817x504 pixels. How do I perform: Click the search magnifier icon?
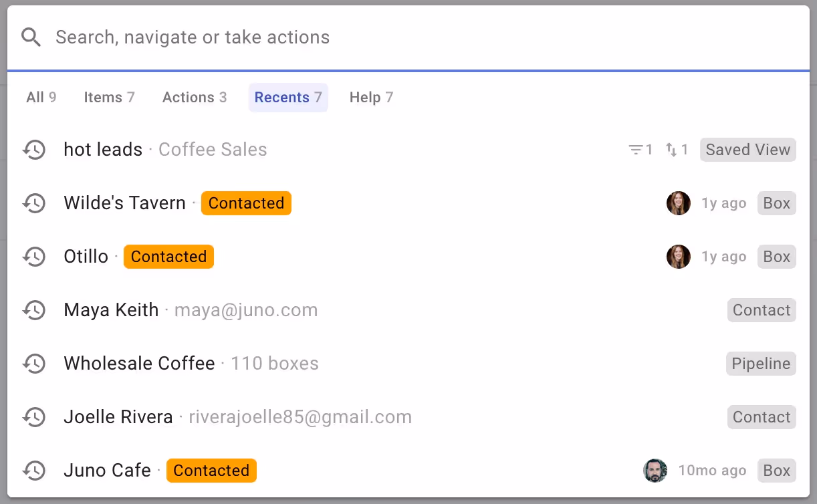[x=31, y=37]
